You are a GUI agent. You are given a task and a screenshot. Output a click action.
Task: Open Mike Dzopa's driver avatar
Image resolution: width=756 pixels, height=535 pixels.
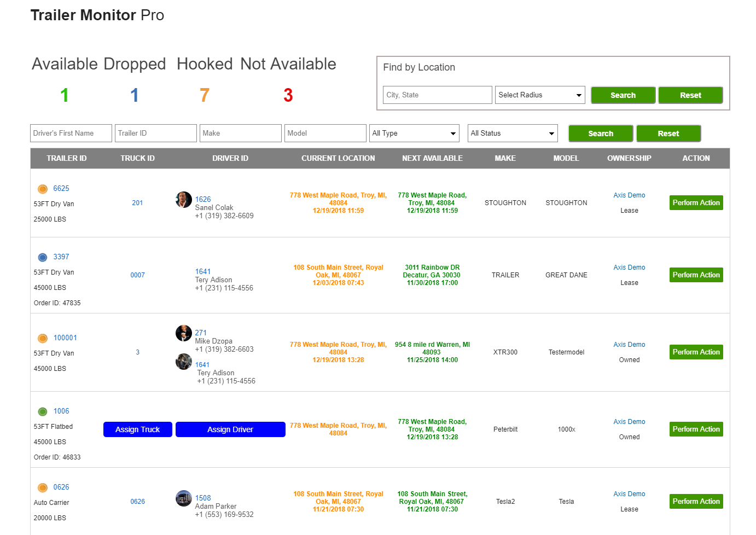click(x=184, y=333)
